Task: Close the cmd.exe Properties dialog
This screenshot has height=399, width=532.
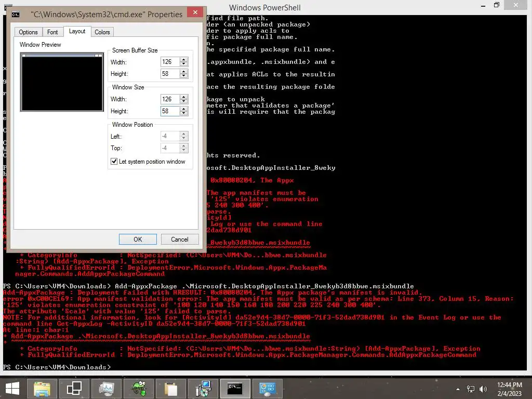Action: coord(195,12)
